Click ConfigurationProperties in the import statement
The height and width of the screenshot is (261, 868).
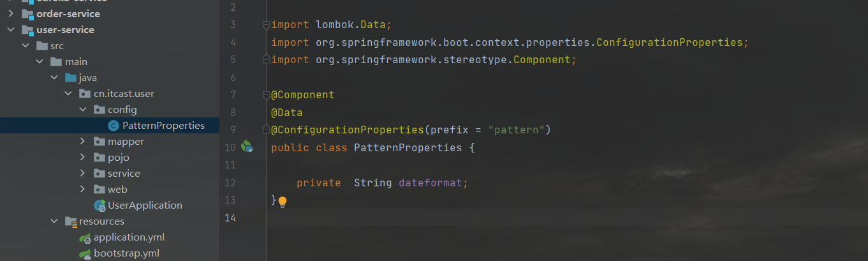click(670, 43)
